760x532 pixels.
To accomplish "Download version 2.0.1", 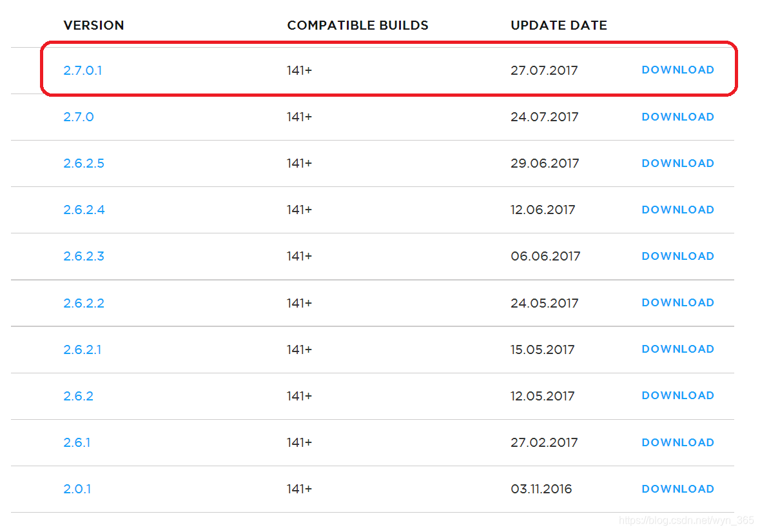I will click(x=677, y=489).
